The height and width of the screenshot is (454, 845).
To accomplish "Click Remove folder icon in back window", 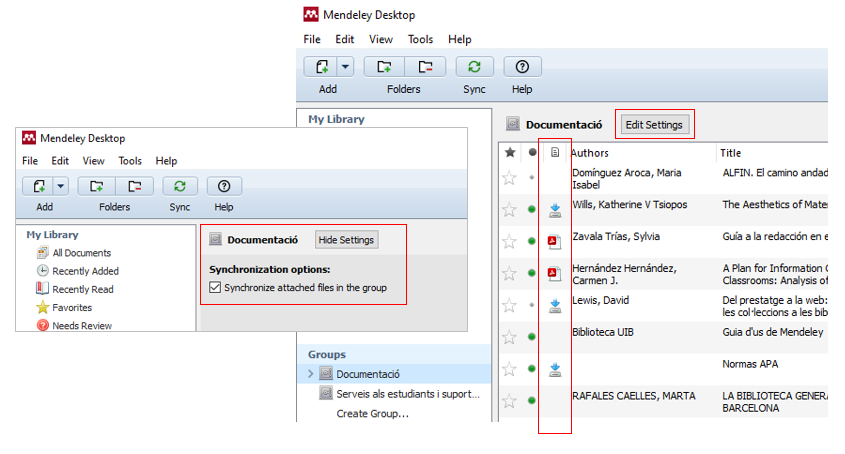I will point(425,67).
